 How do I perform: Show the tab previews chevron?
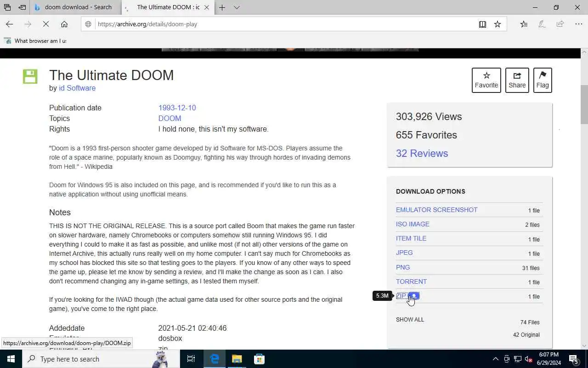tap(237, 7)
